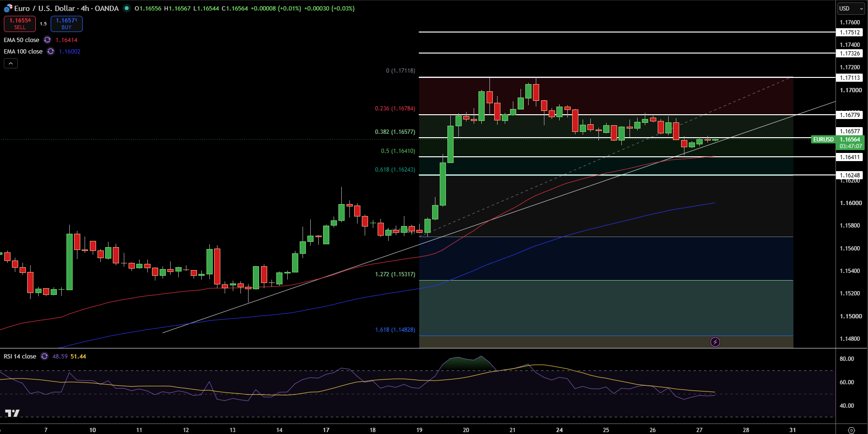
Task: Click the Euro / U.S. Dollar symbol title
Action: [x=66, y=8]
